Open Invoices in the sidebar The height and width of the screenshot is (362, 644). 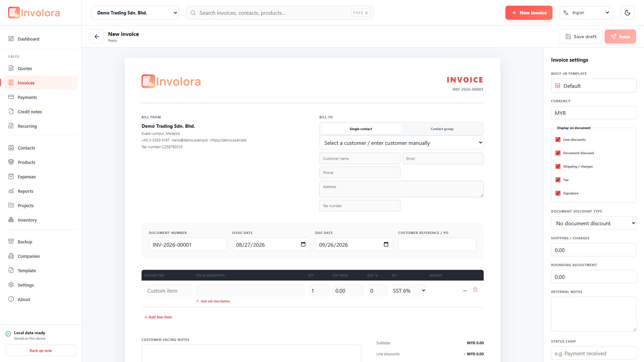pyautogui.click(x=41, y=83)
